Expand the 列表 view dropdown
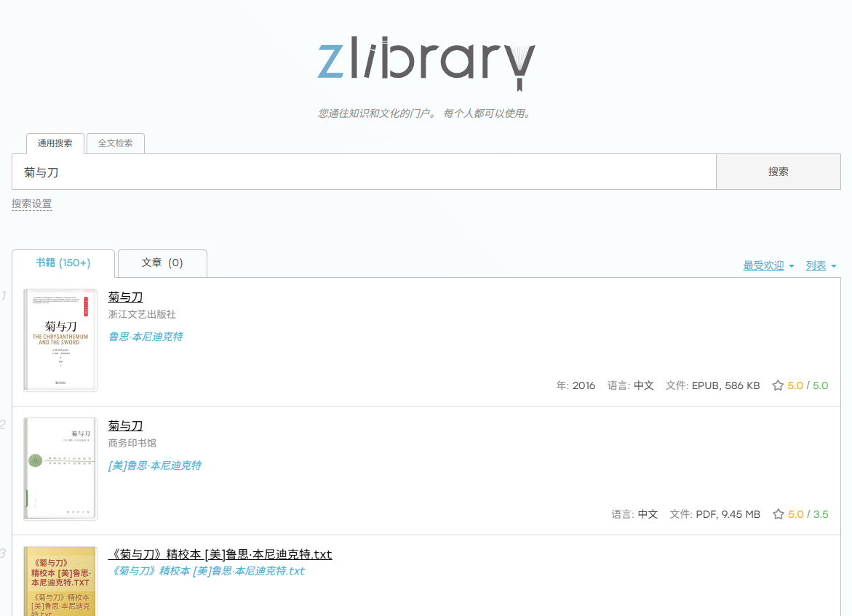Image resolution: width=852 pixels, height=616 pixels. pos(821,265)
